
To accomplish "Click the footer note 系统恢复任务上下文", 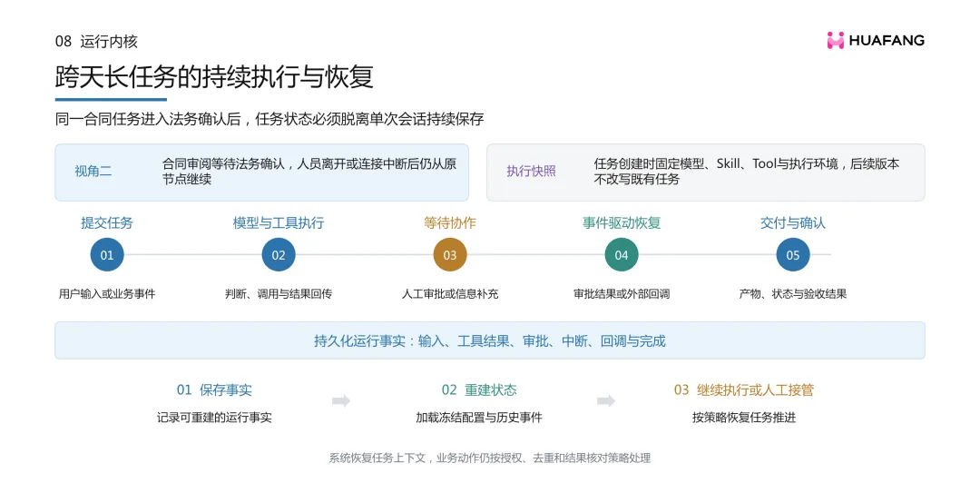I will click(x=489, y=458).
